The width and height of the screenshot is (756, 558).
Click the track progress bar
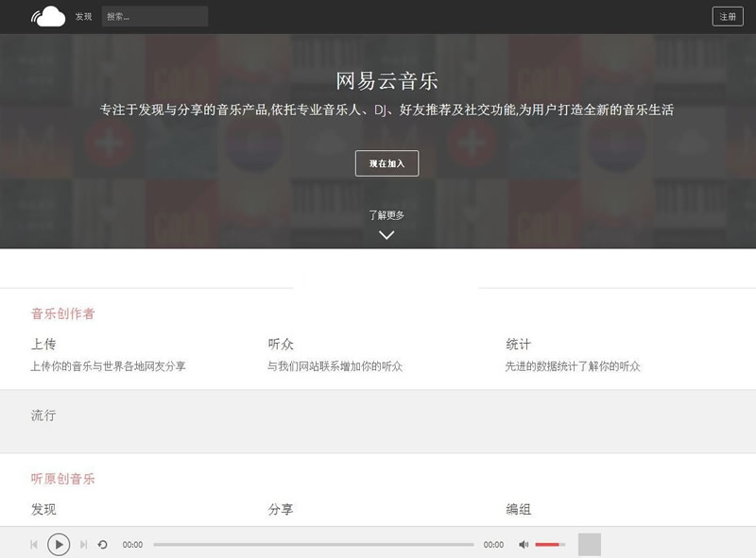[314, 545]
